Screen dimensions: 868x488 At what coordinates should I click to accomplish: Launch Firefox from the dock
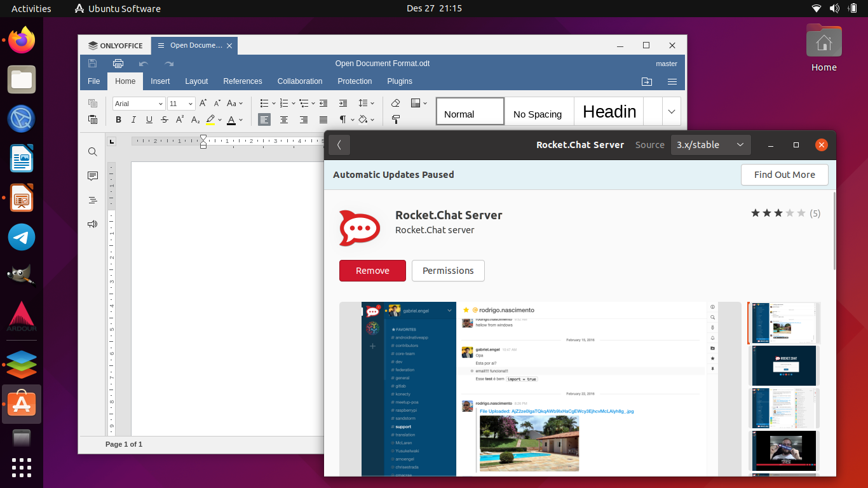[x=22, y=41]
